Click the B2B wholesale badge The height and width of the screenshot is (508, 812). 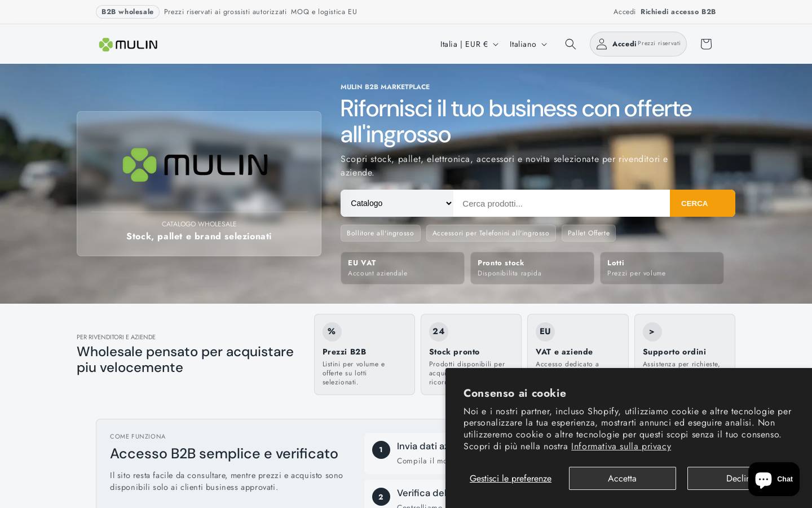127,12
